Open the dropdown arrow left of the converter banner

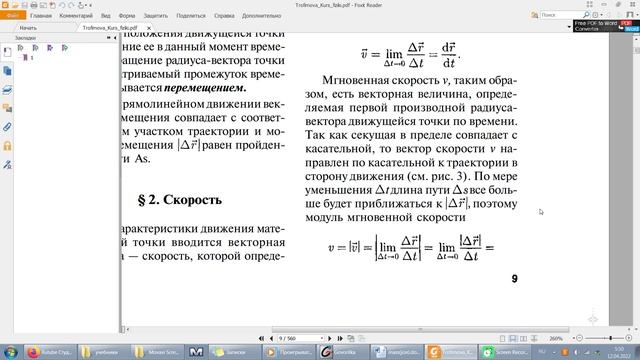(569, 27)
